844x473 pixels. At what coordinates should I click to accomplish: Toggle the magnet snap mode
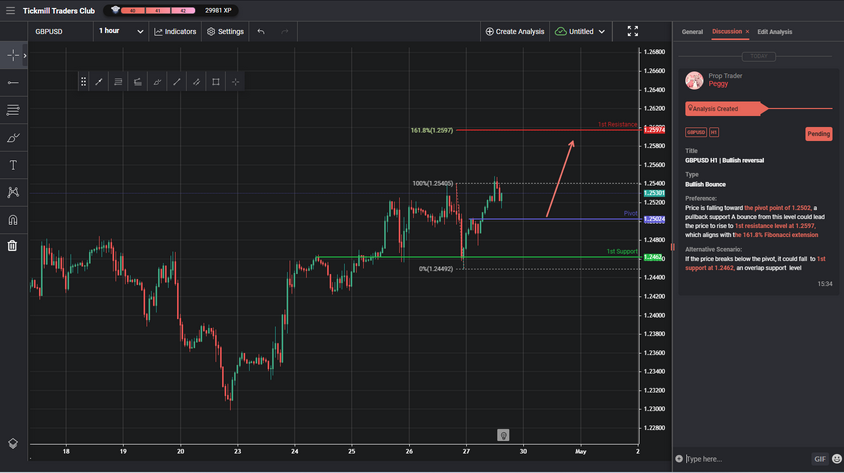(13, 220)
